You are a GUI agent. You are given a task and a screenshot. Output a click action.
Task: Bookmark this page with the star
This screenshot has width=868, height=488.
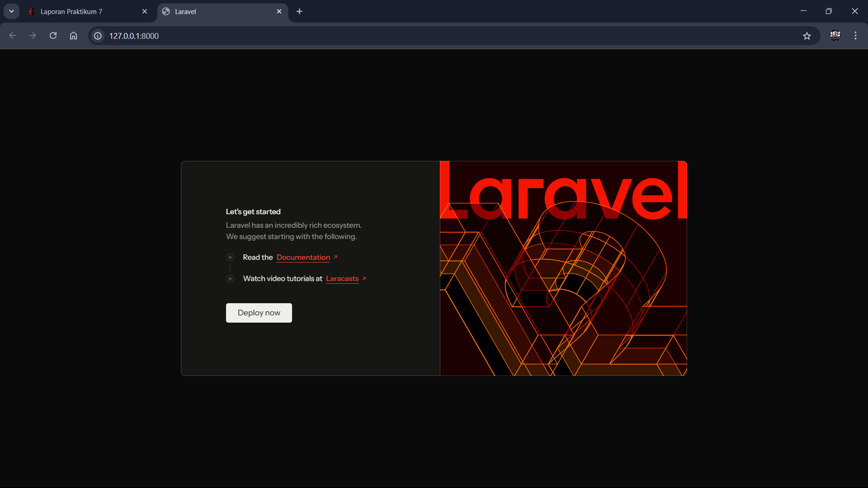click(x=807, y=36)
